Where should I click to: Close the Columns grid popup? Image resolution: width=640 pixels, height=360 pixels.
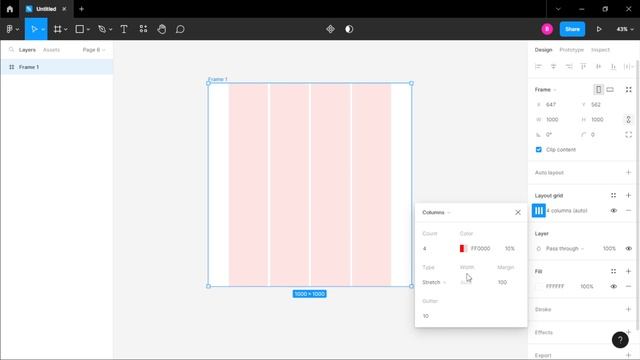click(518, 212)
